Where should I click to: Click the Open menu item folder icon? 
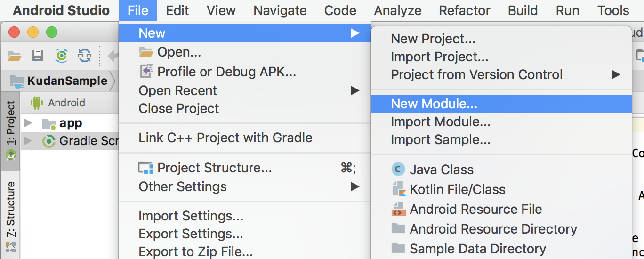tap(146, 52)
